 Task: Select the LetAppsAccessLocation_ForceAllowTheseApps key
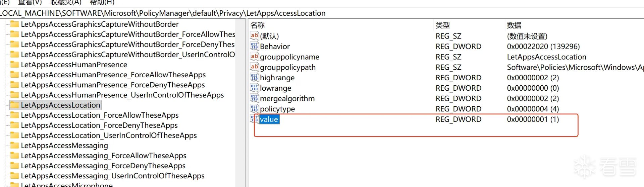tap(100, 115)
